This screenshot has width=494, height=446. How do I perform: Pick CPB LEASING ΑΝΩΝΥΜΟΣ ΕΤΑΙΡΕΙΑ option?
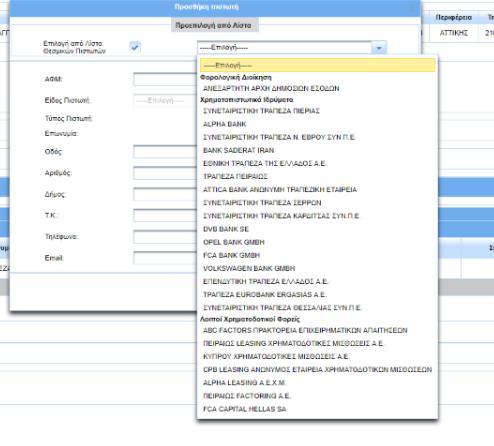point(317,370)
